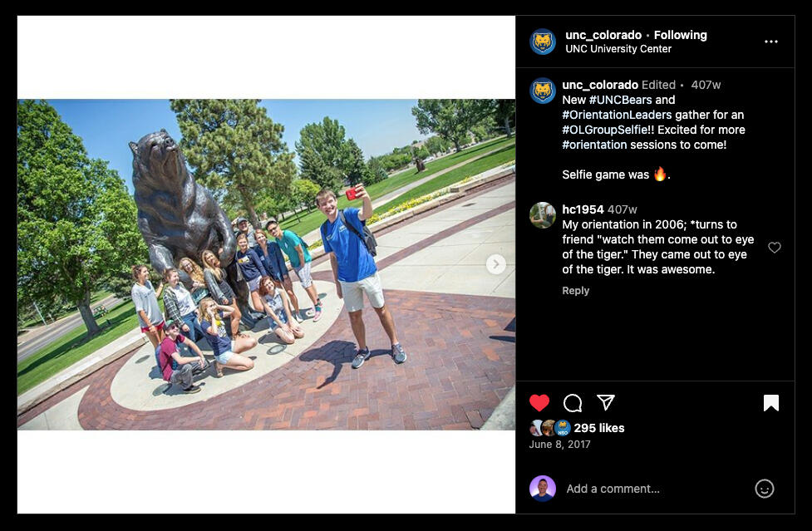
Task: Reply to hc1954's comment
Action: click(576, 290)
